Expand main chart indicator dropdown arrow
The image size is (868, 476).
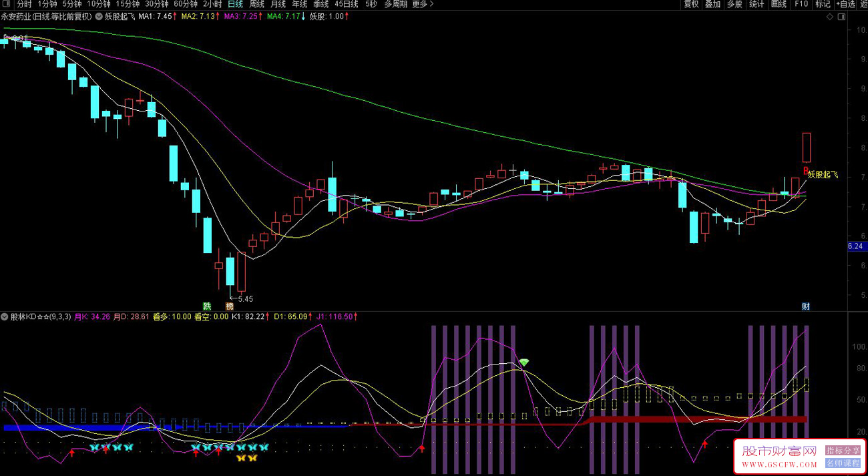pos(99,16)
